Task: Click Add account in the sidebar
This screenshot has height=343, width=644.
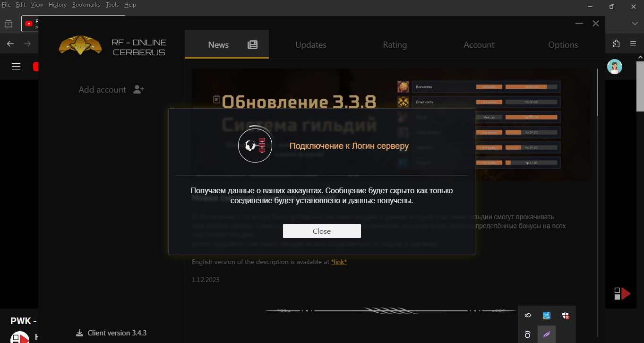Action: click(103, 89)
